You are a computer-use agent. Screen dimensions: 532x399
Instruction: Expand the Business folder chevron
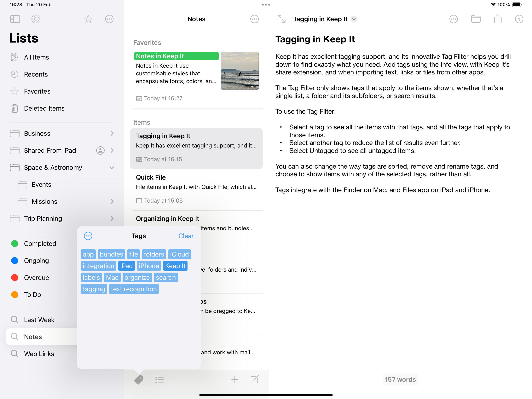pyautogui.click(x=112, y=133)
